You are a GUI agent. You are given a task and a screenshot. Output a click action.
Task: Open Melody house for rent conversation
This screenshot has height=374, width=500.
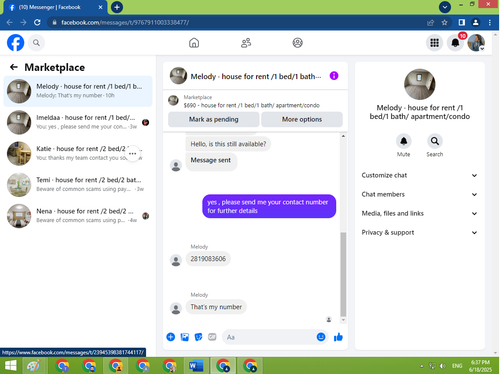pyautogui.click(x=78, y=91)
